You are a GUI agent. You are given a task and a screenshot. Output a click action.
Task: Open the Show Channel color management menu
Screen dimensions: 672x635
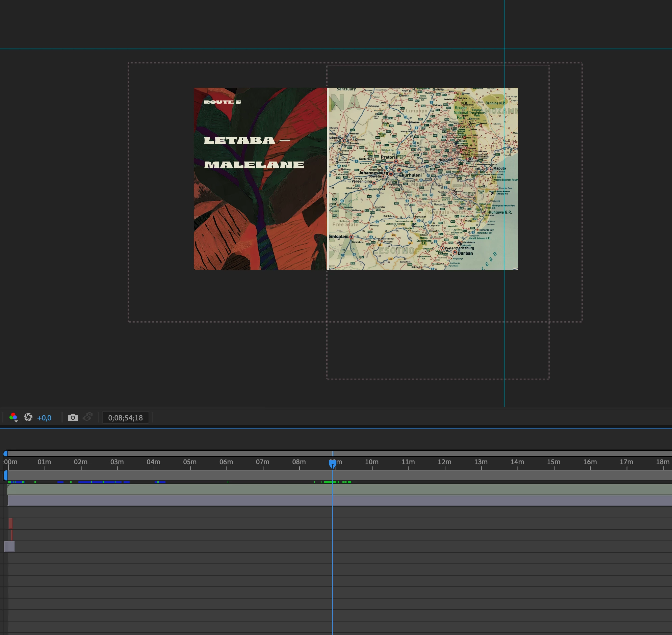13,417
